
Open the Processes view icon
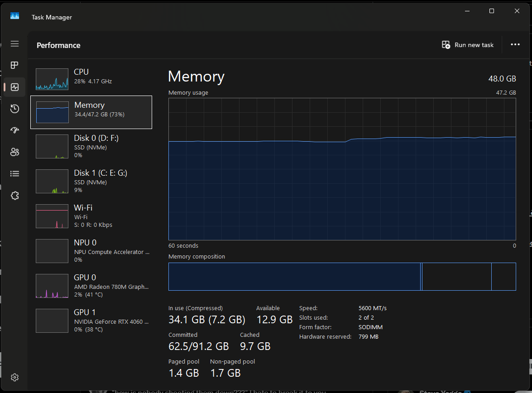point(14,65)
